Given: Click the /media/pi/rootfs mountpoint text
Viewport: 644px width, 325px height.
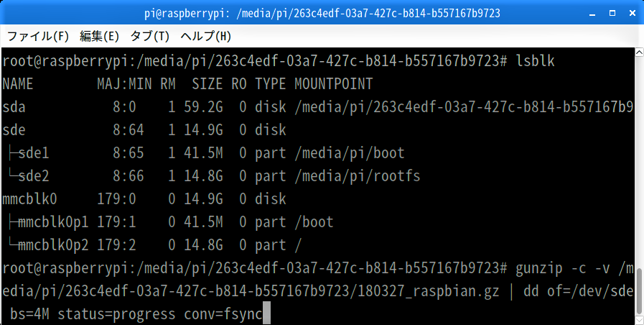Looking at the screenshot, I should [358, 176].
